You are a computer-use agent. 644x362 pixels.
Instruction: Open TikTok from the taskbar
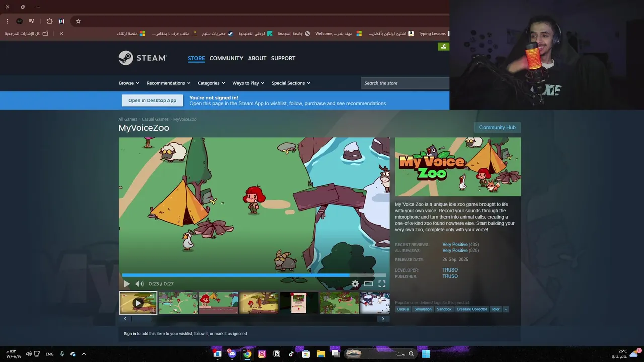(x=291, y=354)
